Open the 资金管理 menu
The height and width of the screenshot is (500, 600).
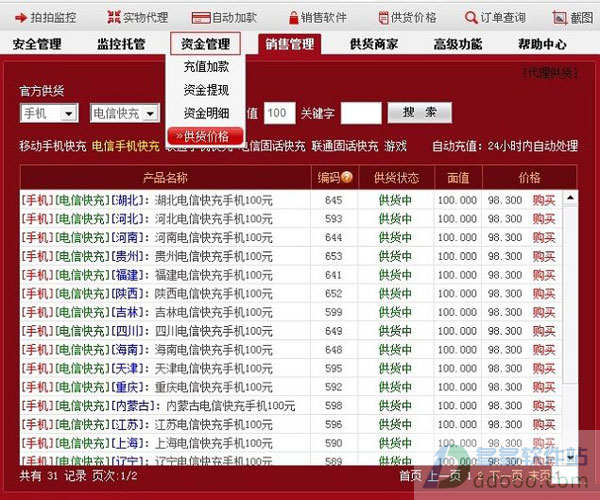[205, 44]
